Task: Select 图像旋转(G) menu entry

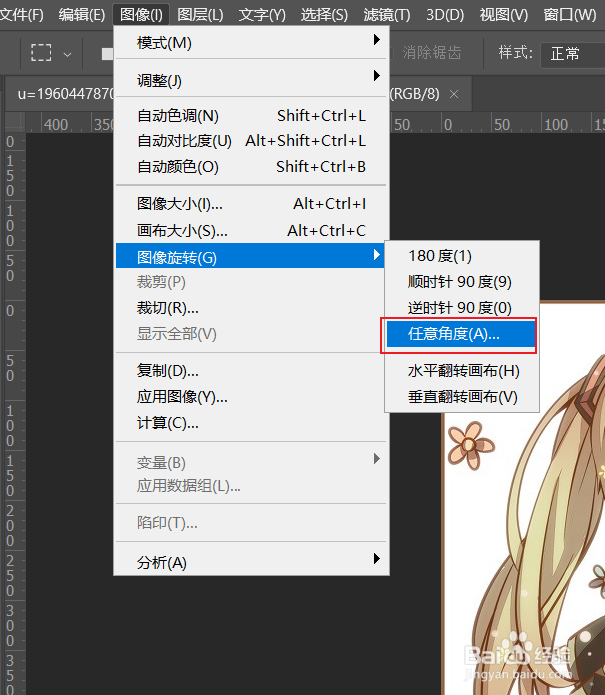Action: 250,256
